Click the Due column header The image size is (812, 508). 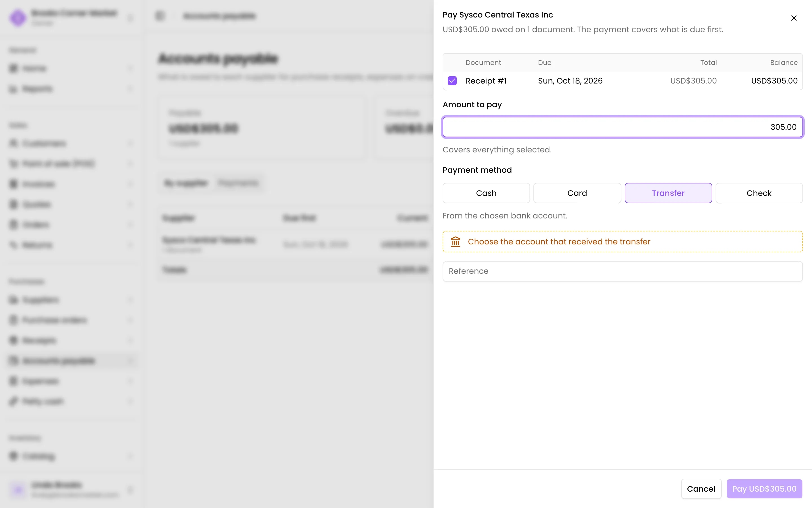[x=545, y=62]
